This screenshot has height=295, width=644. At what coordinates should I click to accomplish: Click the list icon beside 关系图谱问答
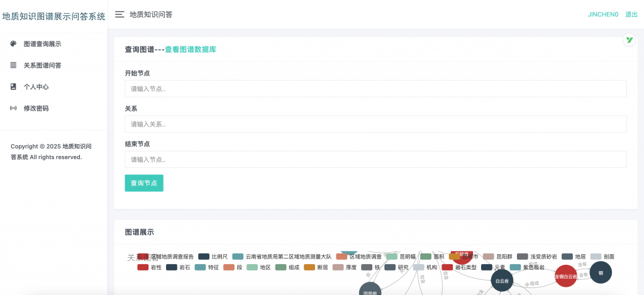click(13, 65)
